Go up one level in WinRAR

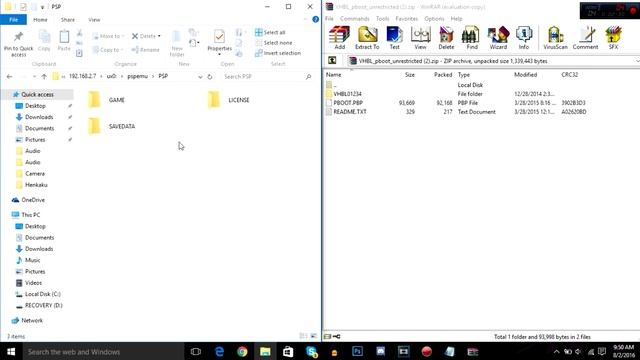(332, 60)
